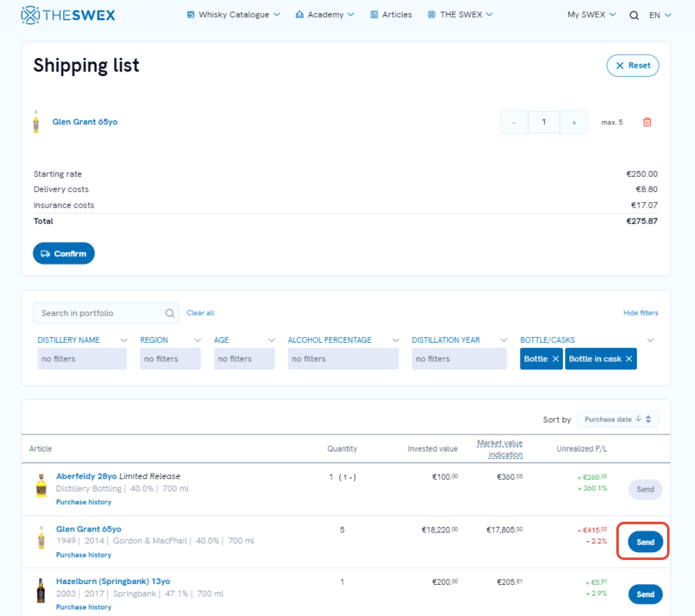This screenshot has width=695, height=616.
Task: Click Glen Grant bottle image in shipping list
Action: (x=36, y=122)
